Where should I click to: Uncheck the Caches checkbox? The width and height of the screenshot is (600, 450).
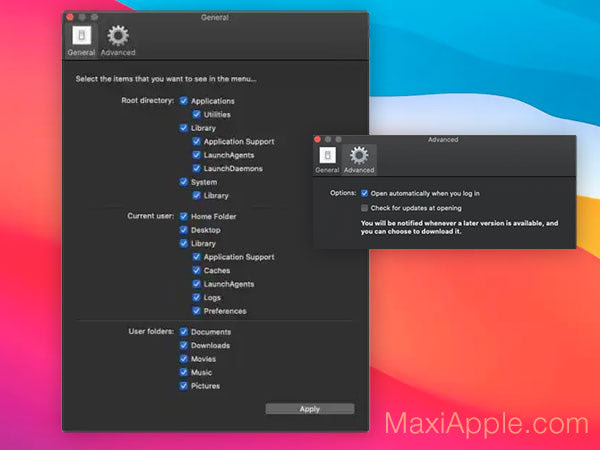click(x=197, y=270)
